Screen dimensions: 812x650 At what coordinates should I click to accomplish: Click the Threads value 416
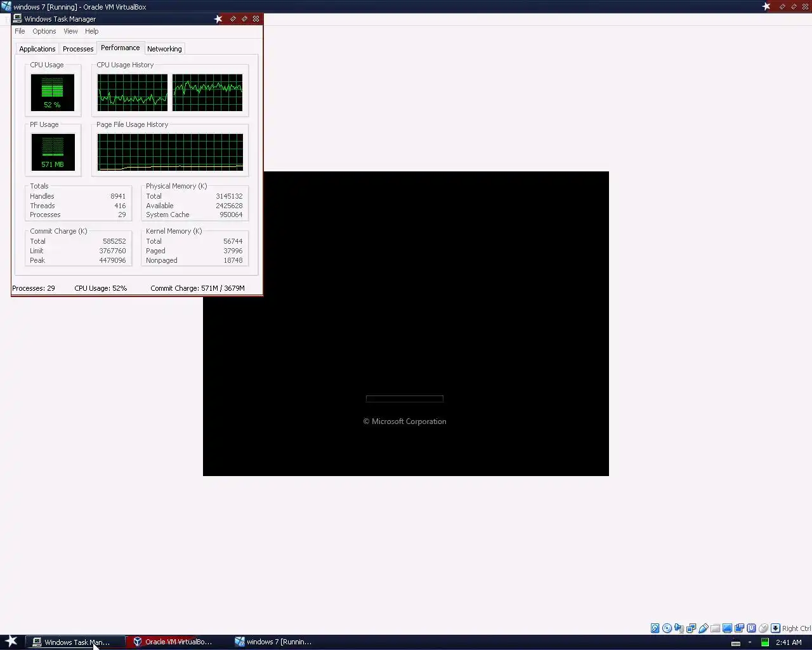tap(120, 206)
